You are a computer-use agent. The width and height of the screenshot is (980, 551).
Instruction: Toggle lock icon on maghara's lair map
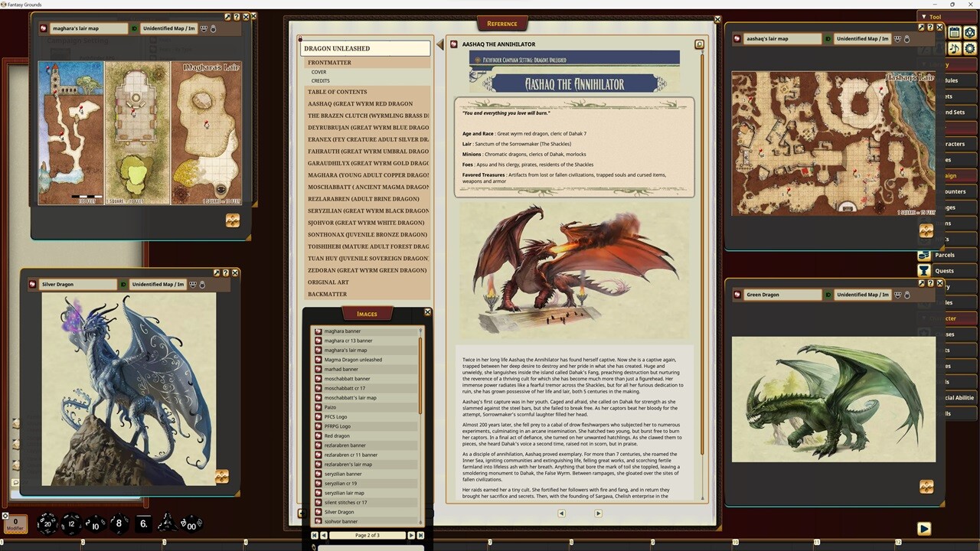[213, 28]
